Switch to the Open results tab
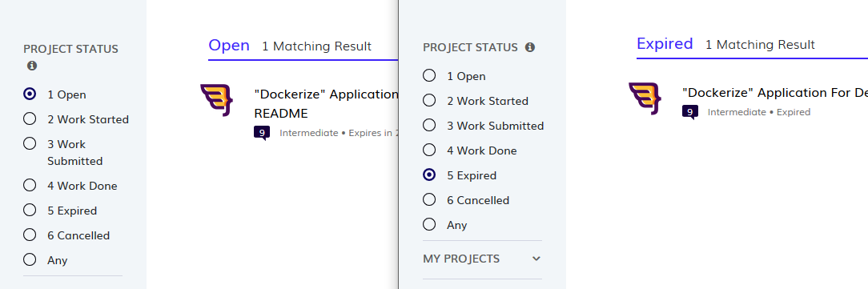This screenshot has width=868, height=289. (x=229, y=46)
